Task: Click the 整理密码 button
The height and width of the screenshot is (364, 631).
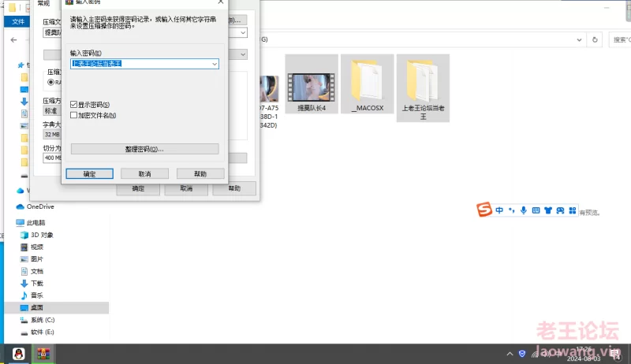Action: (x=144, y=149)
